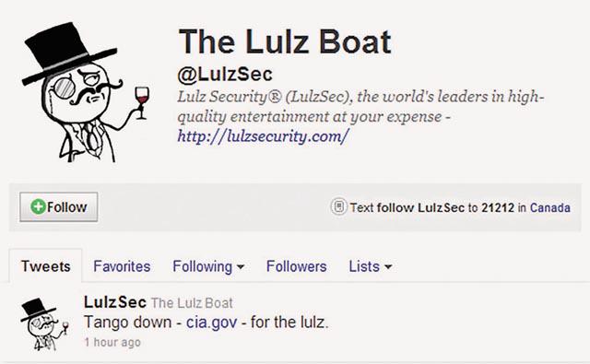590x364 pixels.
Task: Expand the Following dropdown arrow
Action: (x=240, y=267)
